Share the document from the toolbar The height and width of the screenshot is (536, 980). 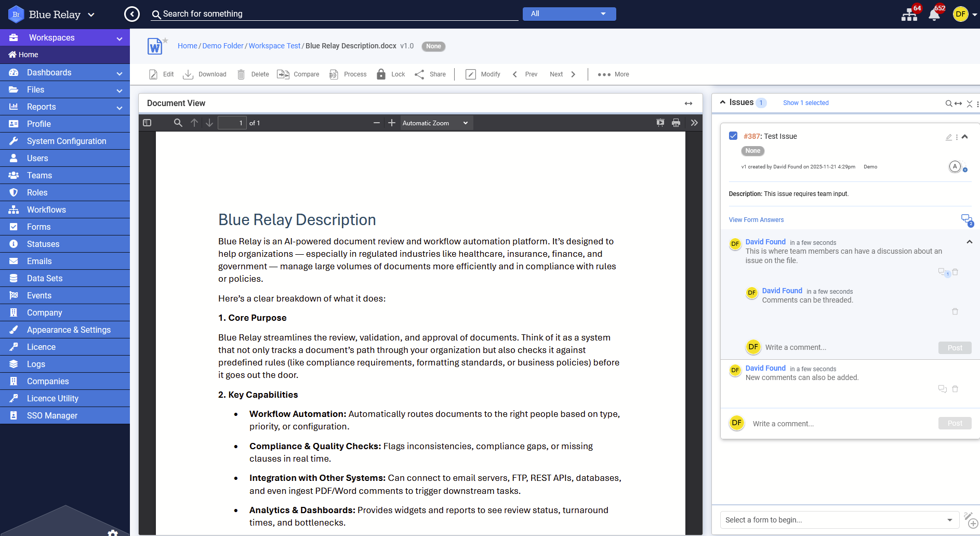tap(419, 74)
